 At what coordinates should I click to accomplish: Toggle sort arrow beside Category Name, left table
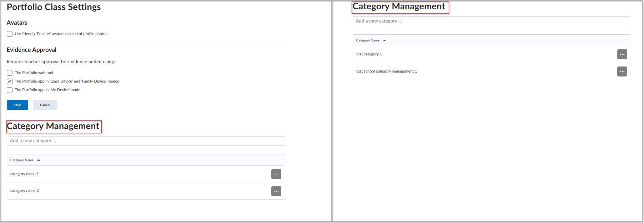pos(39,160)
